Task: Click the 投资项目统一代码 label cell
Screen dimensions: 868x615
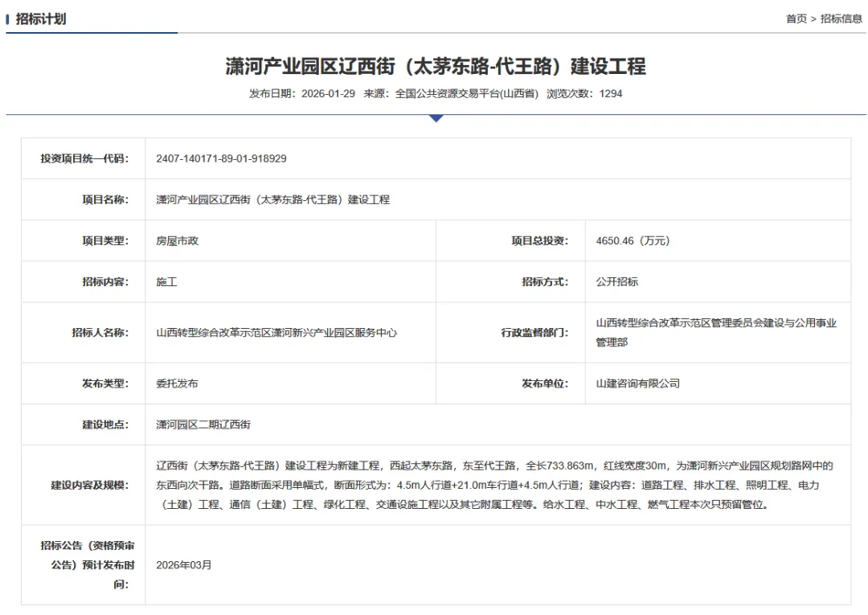Action: click(84, 158)
